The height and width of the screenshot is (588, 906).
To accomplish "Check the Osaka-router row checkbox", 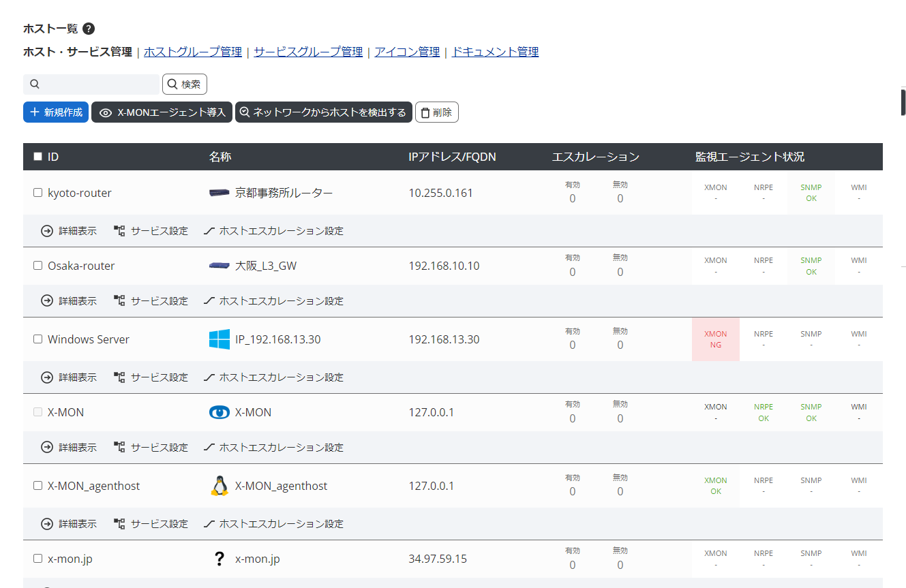I will pyautogui.click(x=37, y=266).
